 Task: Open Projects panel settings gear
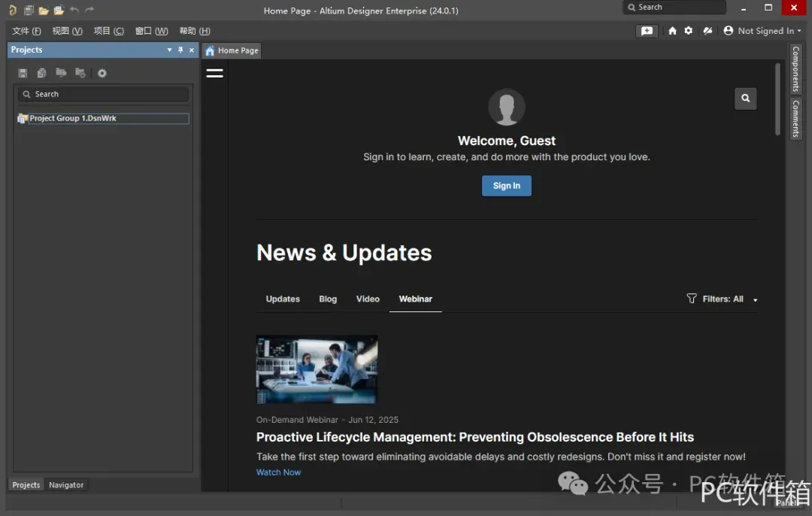click(x=102, y=73)
